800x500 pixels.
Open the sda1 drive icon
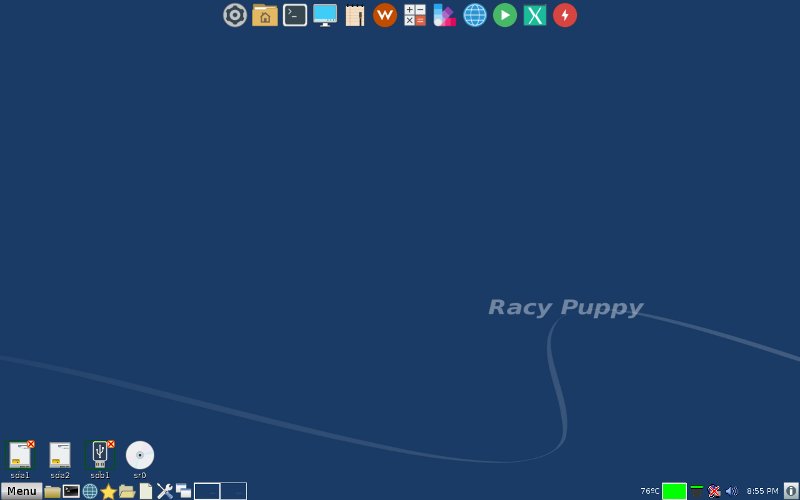coord(20,456)
